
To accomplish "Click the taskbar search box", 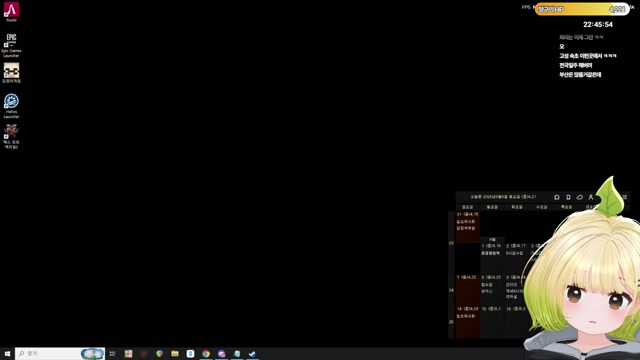I will tap(60, 353).
